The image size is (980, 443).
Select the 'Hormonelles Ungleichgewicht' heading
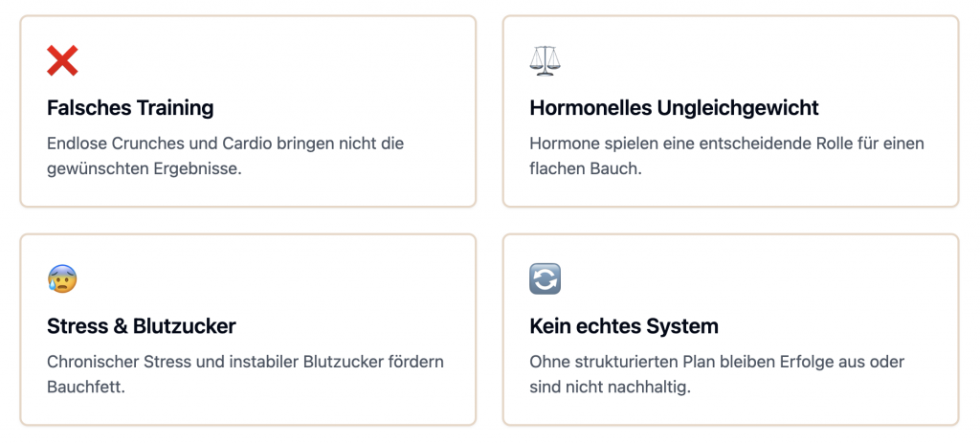pyautogui.click(x=674, y=107)
